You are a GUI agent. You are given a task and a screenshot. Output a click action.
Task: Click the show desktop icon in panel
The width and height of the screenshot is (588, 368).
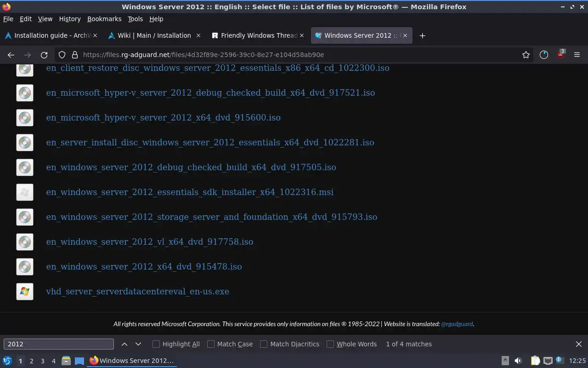pyautogui.click(x=79, y=361)
